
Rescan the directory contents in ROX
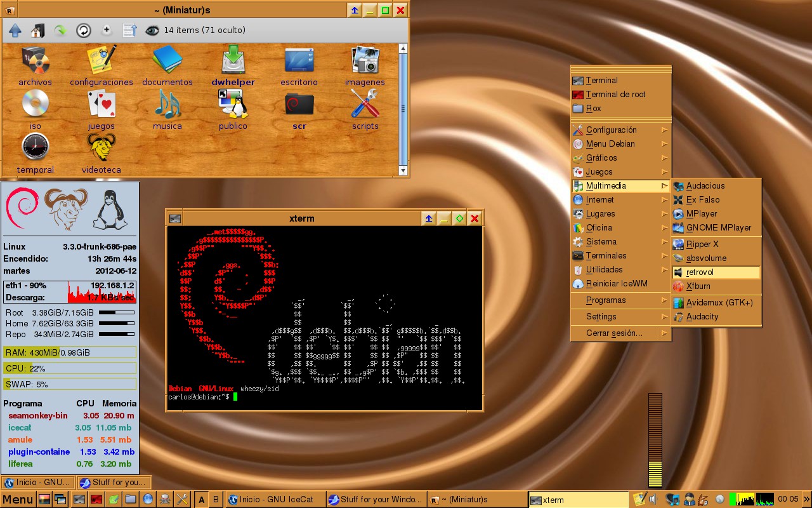click(x=83, y=30)
